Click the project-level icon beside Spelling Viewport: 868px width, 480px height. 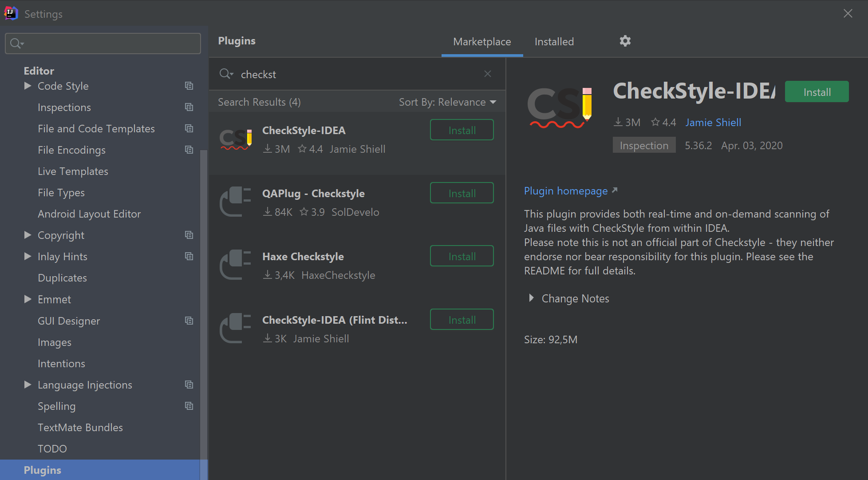[189, 406]
